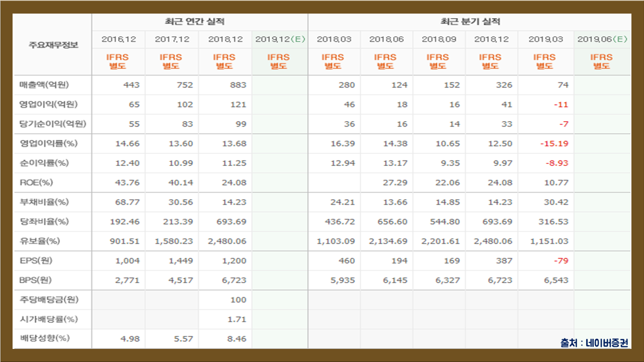Click the 13.17 net margin value

[x=395, y=163]
